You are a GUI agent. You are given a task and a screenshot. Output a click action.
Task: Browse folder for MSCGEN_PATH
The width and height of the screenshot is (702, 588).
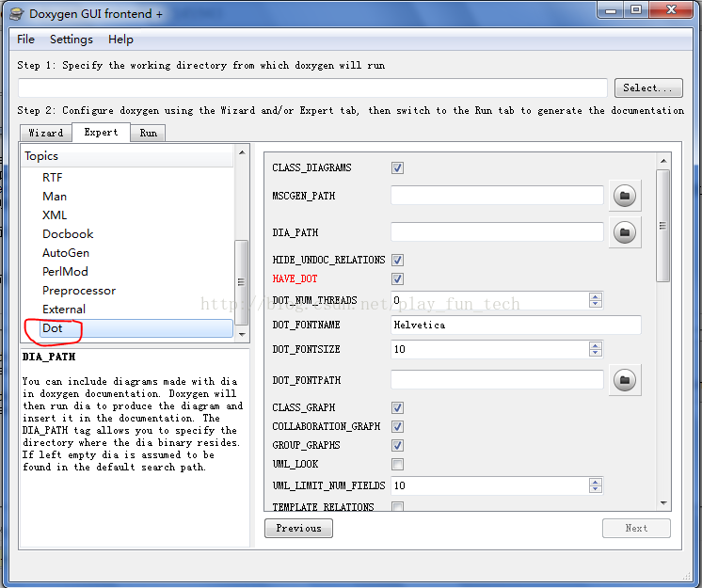[x=625, y=196]
